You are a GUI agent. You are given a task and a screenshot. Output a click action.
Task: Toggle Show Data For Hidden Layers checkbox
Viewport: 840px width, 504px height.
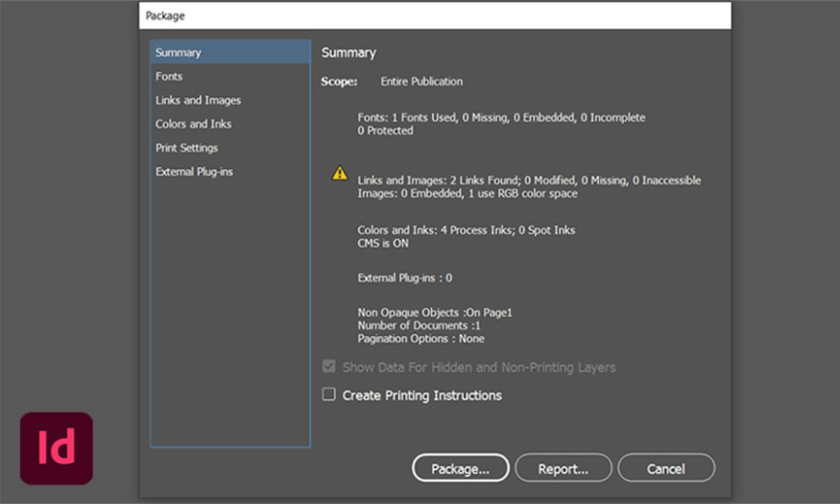coord(328,367)
